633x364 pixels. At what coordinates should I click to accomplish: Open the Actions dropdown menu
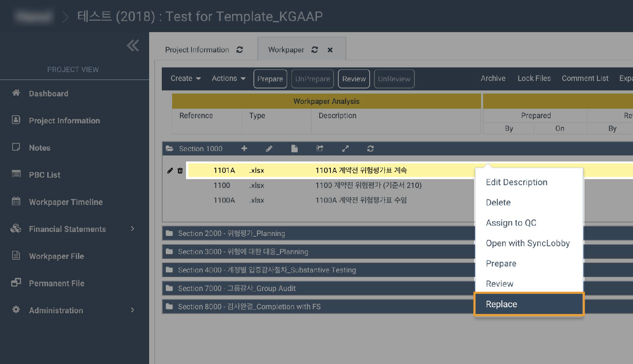228,79
